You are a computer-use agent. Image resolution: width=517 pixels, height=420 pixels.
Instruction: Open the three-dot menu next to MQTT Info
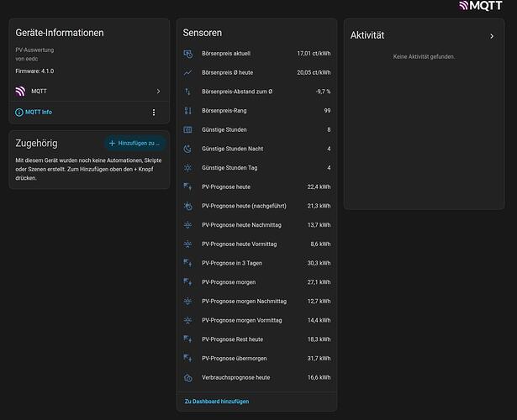154,113
